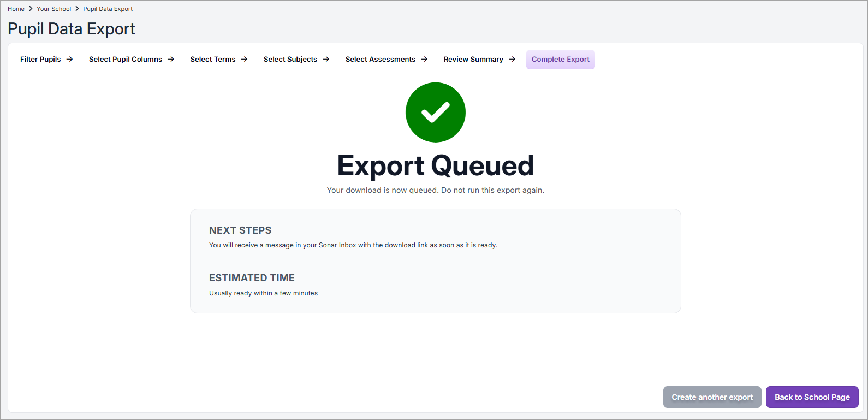Navigate to the Home breadcrumb link
This screenshot has height=420, width=868.
(16, 9)
